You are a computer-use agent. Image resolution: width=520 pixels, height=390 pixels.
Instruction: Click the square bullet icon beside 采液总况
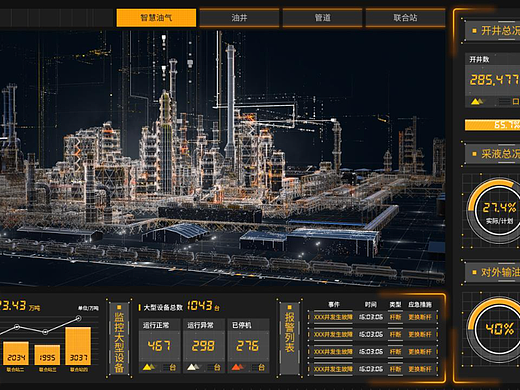click(x=474, y=154)
